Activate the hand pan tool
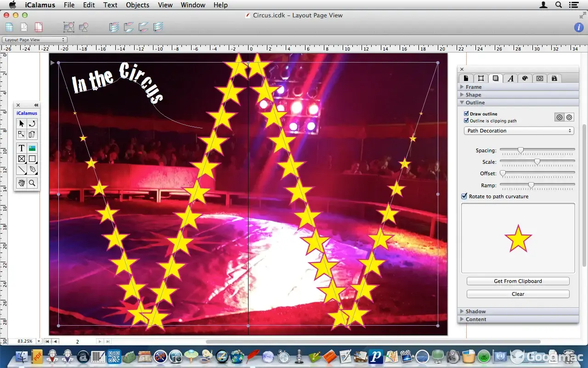Viewport: 588px width, 368px height. tap(21, 183)
